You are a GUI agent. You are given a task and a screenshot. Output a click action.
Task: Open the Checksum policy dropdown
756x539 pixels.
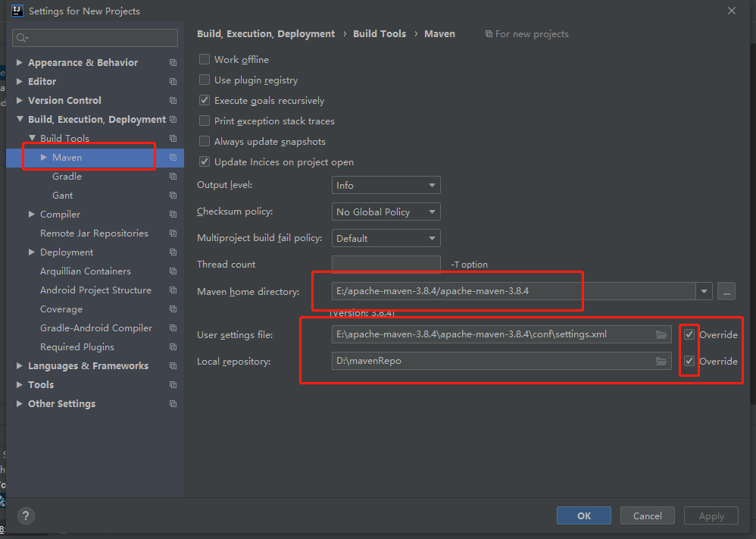click(x=386, y=212)
